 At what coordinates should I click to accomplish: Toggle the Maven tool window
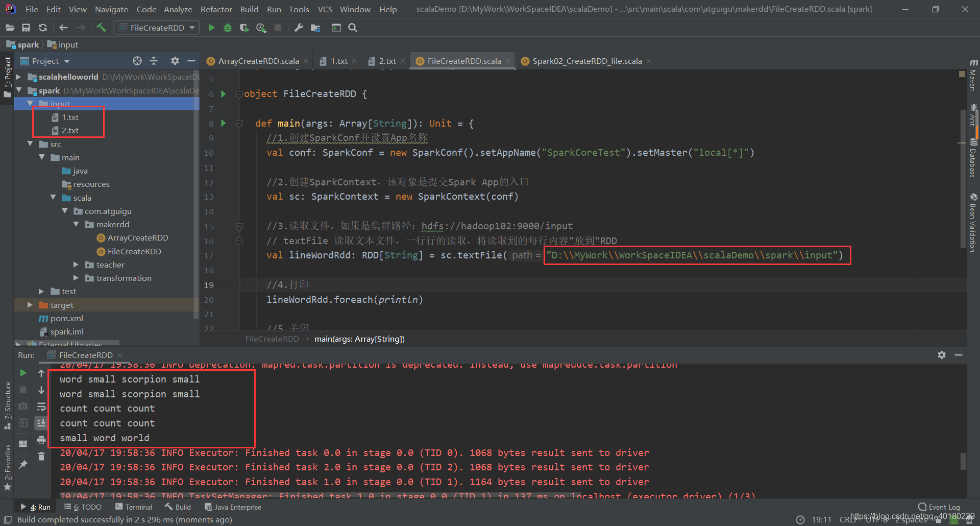(x=973, y=75)
